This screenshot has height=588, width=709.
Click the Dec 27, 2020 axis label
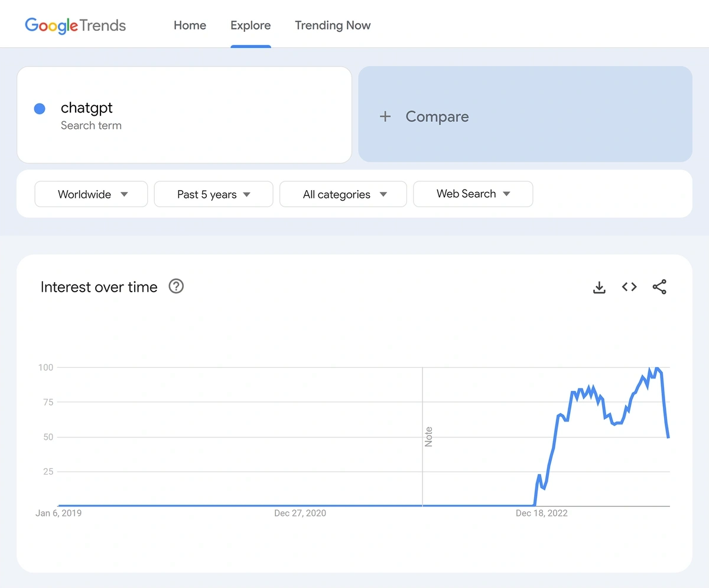click(300, 513)
